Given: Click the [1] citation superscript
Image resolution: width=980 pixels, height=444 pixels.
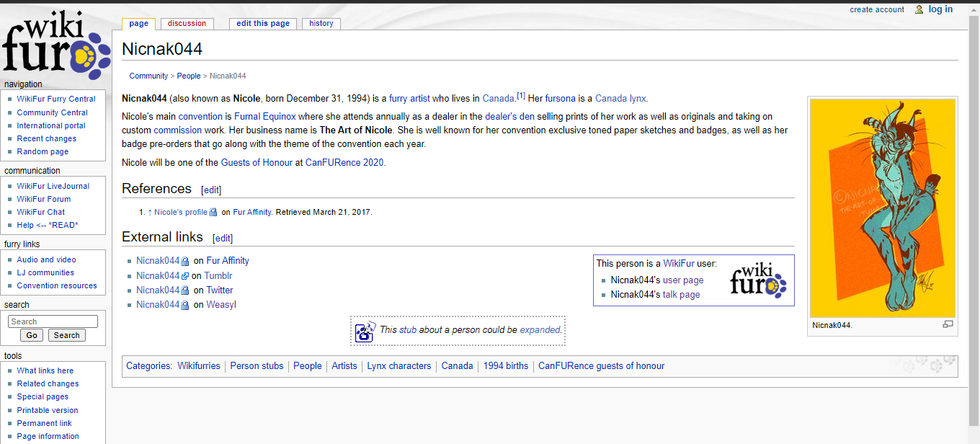Looking at the screenshot, I should (x=521, y=96).
